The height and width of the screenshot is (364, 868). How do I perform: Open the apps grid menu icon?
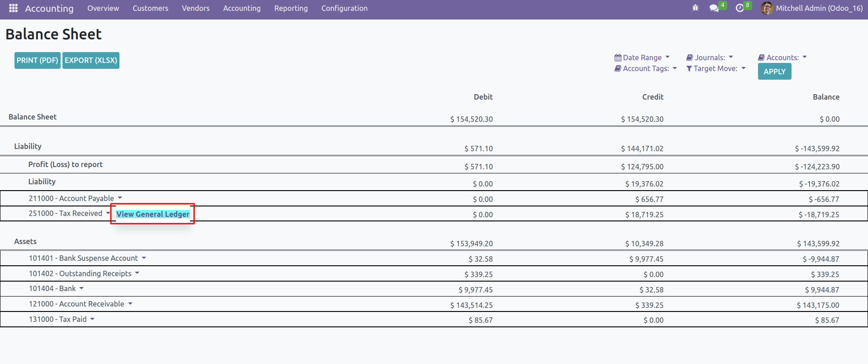click(x=13, y=8)
